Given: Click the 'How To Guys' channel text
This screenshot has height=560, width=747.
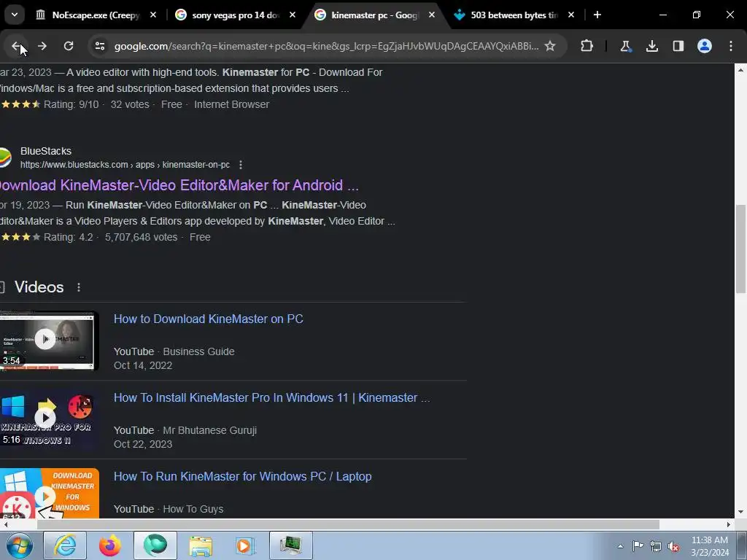Looking at the screenshot, I should click(193, 509).
